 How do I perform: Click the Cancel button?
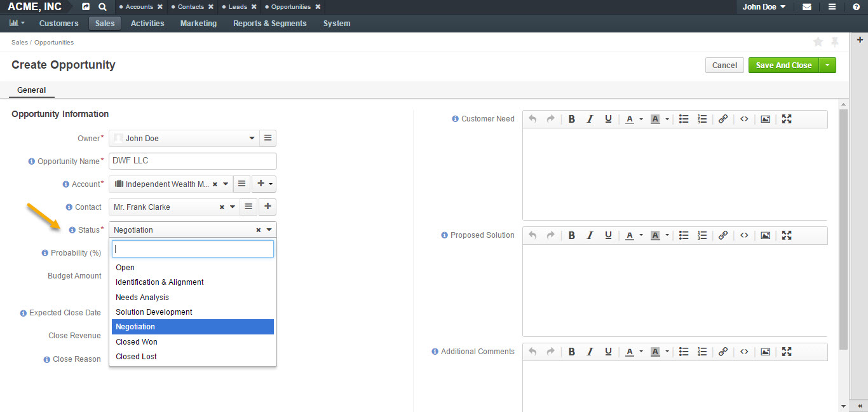724,65
